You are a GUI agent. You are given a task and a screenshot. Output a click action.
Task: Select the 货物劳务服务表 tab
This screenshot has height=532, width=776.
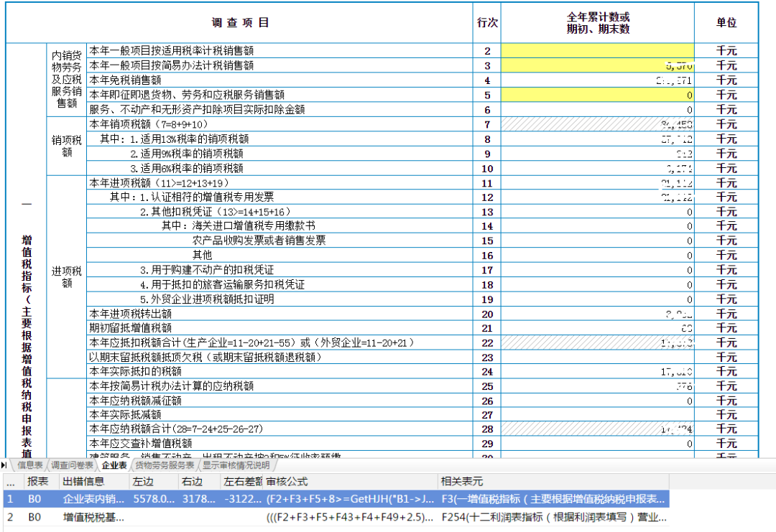point(166,465)
